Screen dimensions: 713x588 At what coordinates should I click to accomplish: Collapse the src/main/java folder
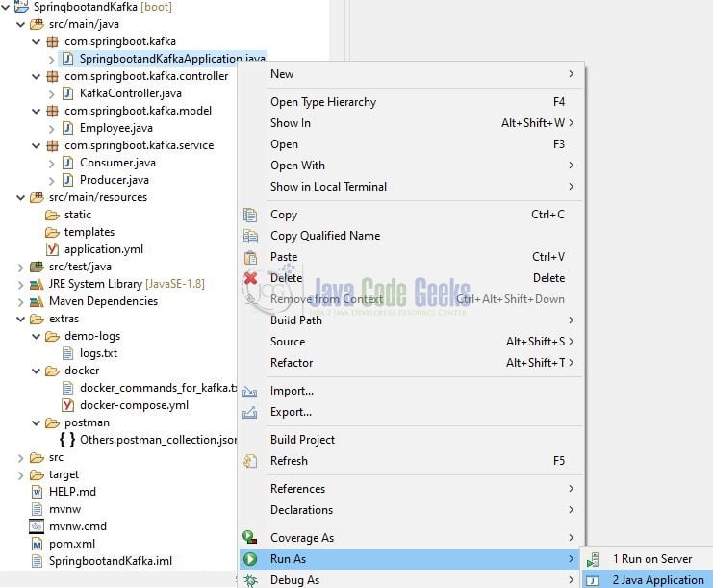pyautogui.click(x=20, y=25)
